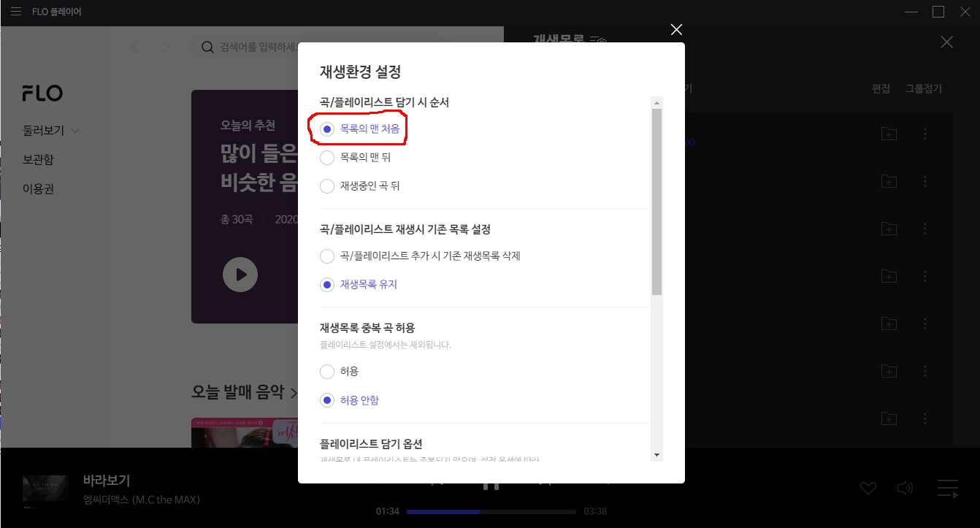Click the playback progress bar
Image resolution: width=980 pixels, height=528 pixels.
491,511
